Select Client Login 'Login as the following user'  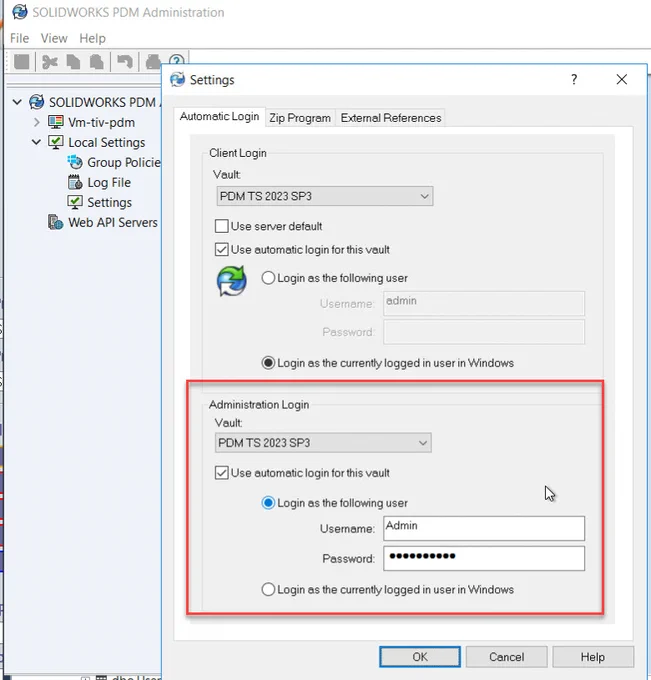coord(268,278)
